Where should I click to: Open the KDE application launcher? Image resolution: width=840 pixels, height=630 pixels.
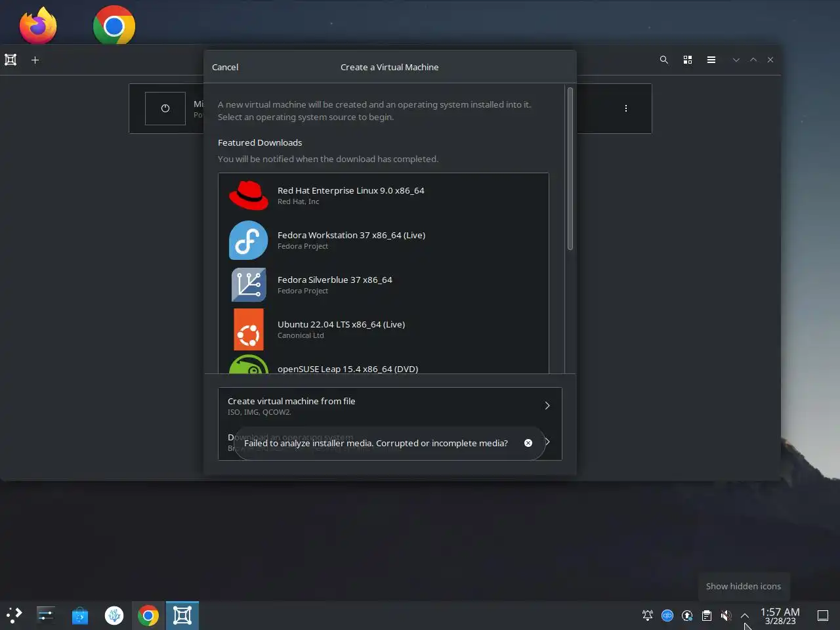[x=14, y=615]
